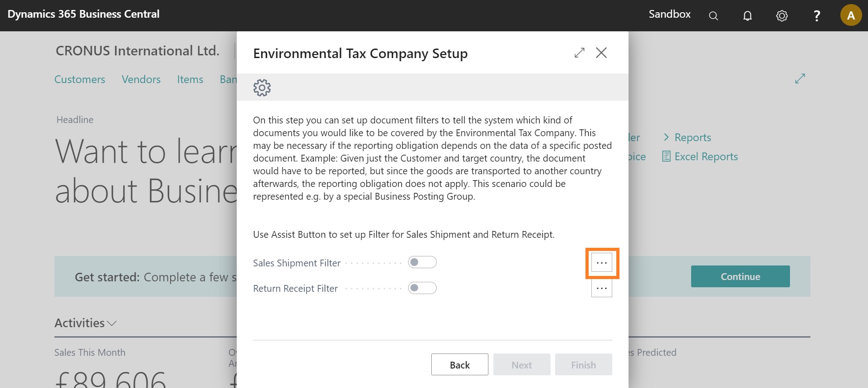Open the settings gear in top bar

tap(782, 16)
